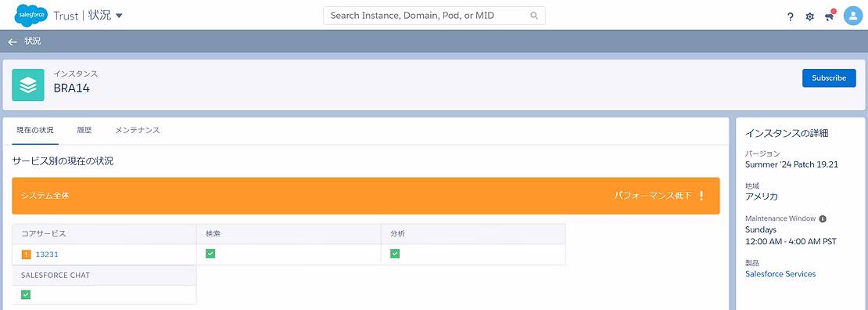868x310 pixels.
Task: Click the orange システム全体 status banner
Action: tap(365, 196)
